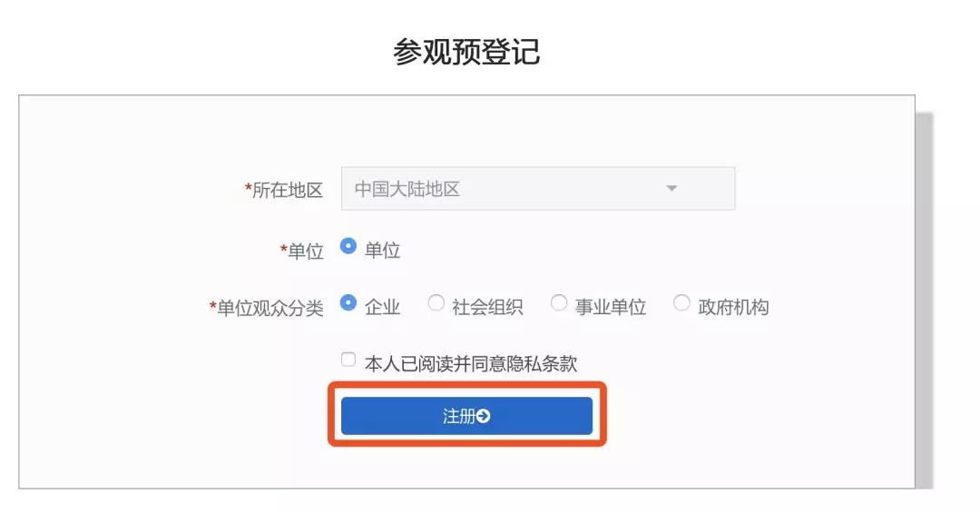Click the dropdown arrow beside 中国大陆地区
Screen dimensions: 980x514
coord(671,189)
